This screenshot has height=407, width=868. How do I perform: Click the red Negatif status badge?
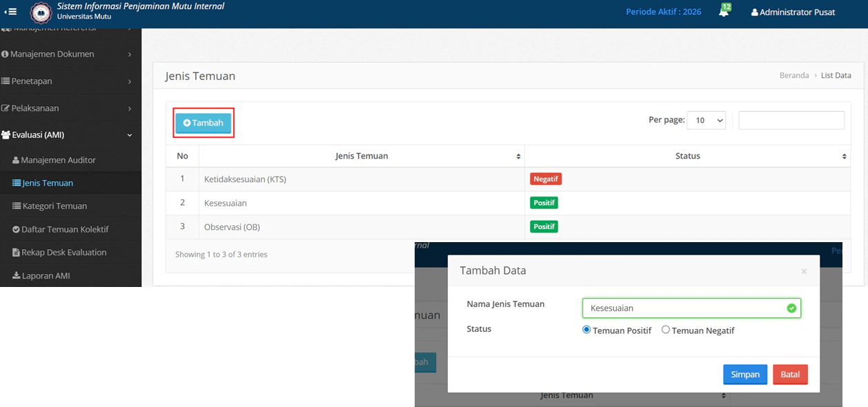[546, 179]
